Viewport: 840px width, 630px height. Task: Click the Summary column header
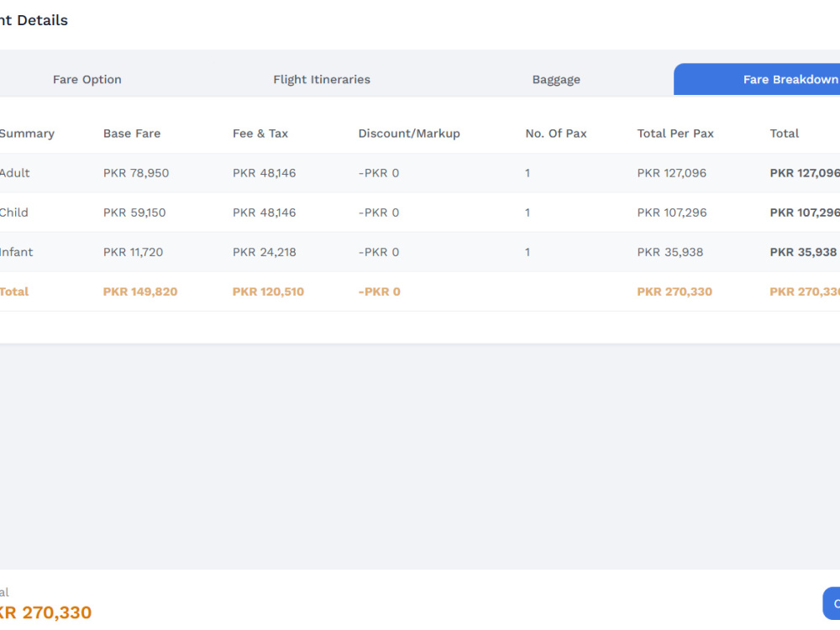coord(27,134)
